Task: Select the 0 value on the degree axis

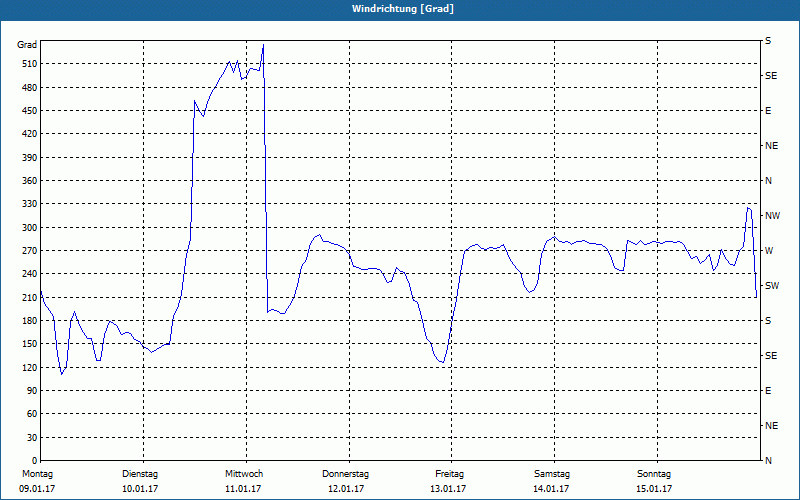Action: (x=34, y=461)
